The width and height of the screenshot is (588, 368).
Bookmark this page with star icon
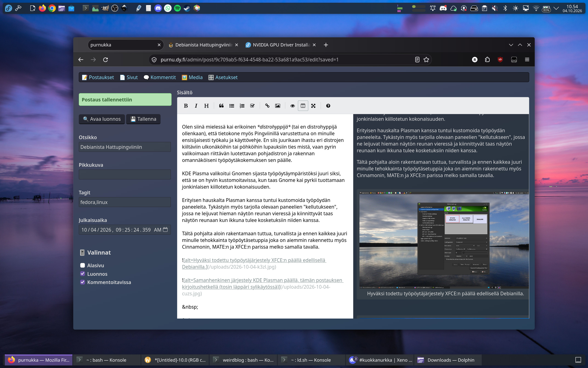426,60
